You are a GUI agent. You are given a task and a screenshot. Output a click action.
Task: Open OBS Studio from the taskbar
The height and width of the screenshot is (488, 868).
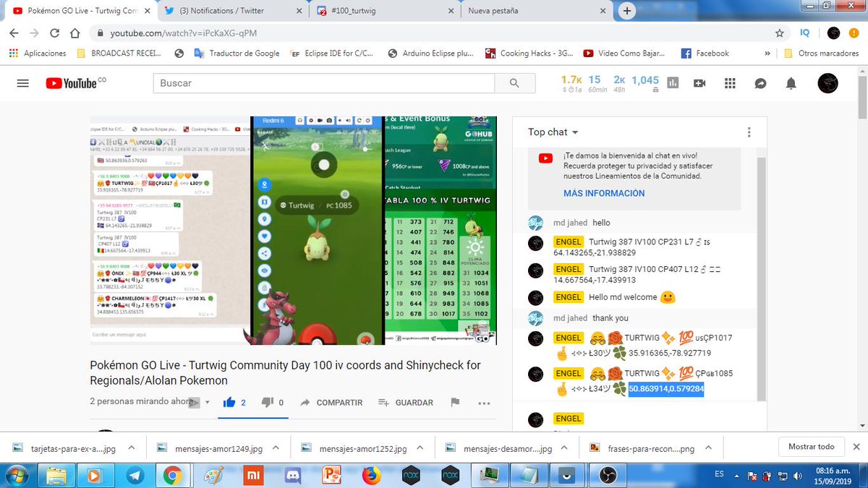point(608,475)
